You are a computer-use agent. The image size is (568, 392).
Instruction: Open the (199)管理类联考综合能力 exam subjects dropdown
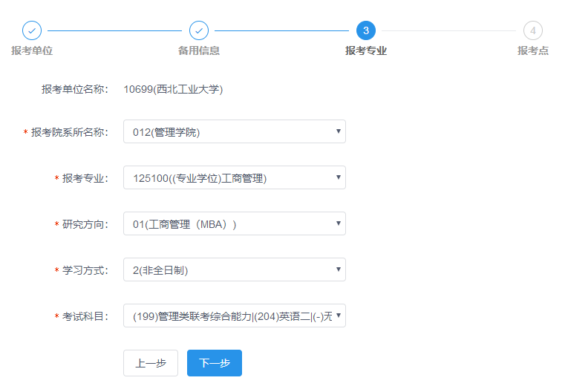click(234, 316)
